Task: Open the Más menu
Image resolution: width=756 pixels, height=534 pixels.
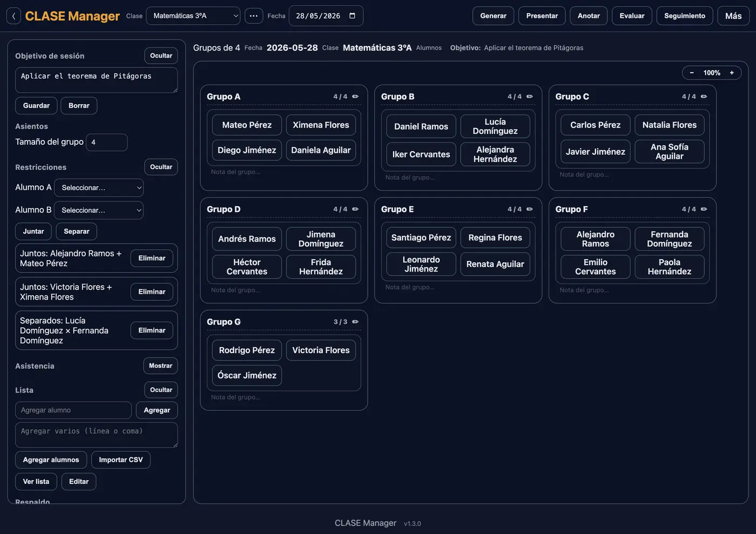Action: coord(733,16)
